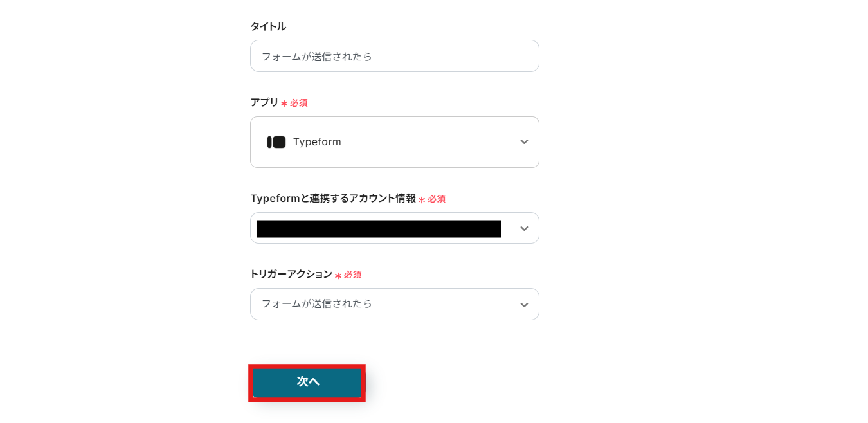
Task: Click the chevron in the account info selector
Action: point(524,228)
